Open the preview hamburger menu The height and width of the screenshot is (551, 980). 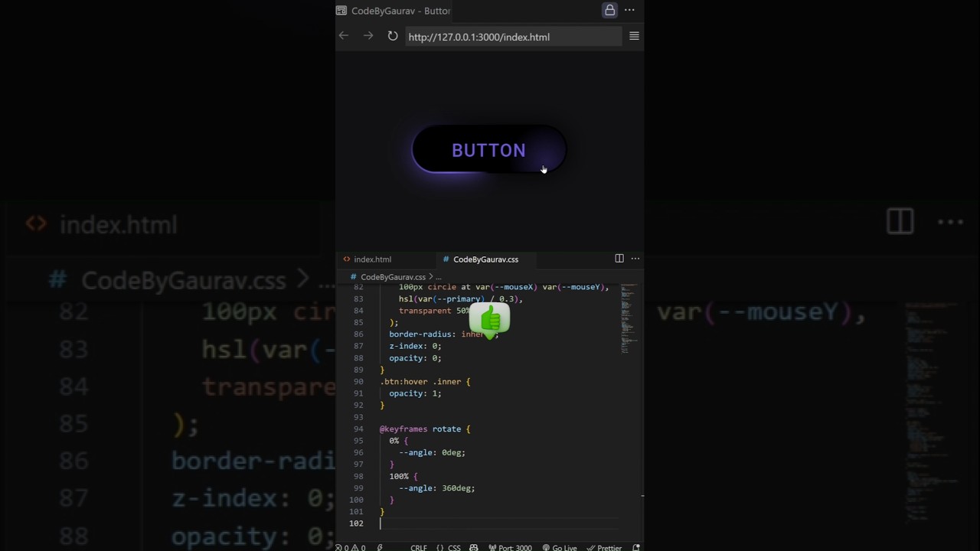click(634, 36)
